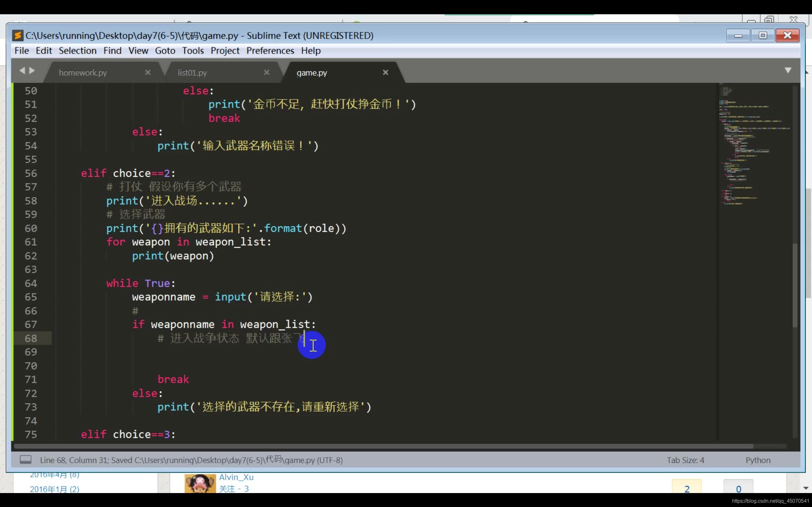Open Alvin_Xu profile link
812x507 pixels.
coord(236,477)
